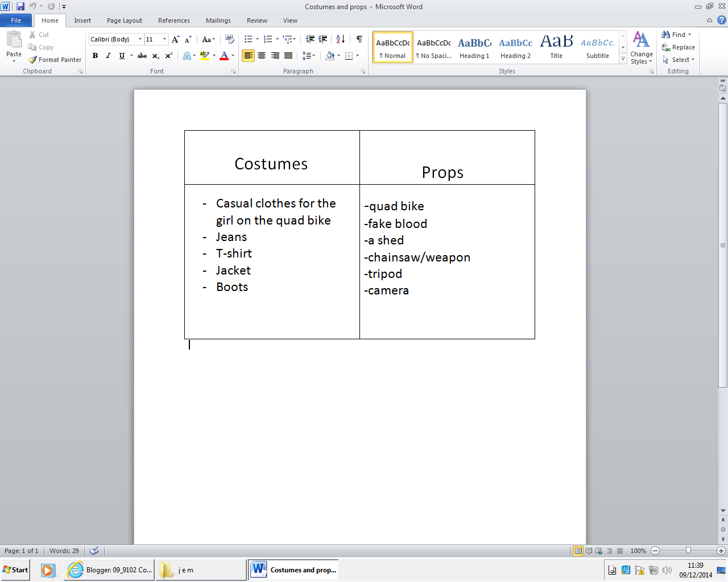Open the font name dropdown
Screen dimensions: 728x582
click(x=140, y=39)
